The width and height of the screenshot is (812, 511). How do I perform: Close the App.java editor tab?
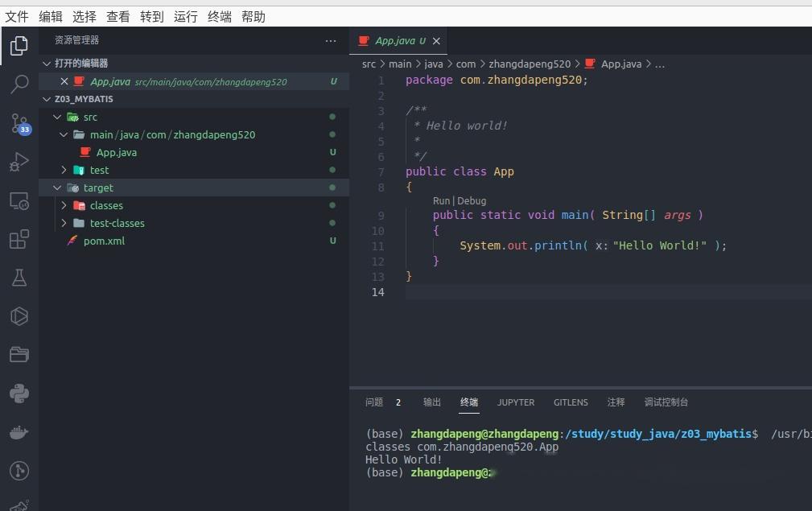click(x=436, y=41)
